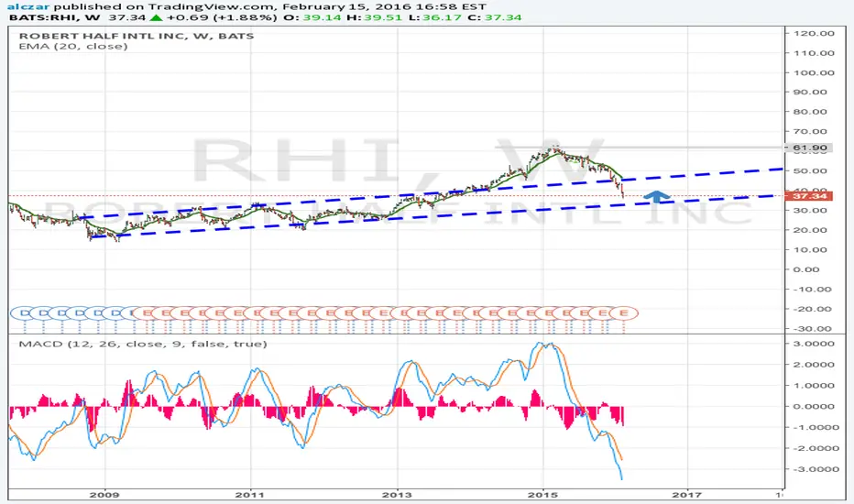Click the rightmost E earnings marker
Screen dimensions: 854x504
(x=623, y=312)
